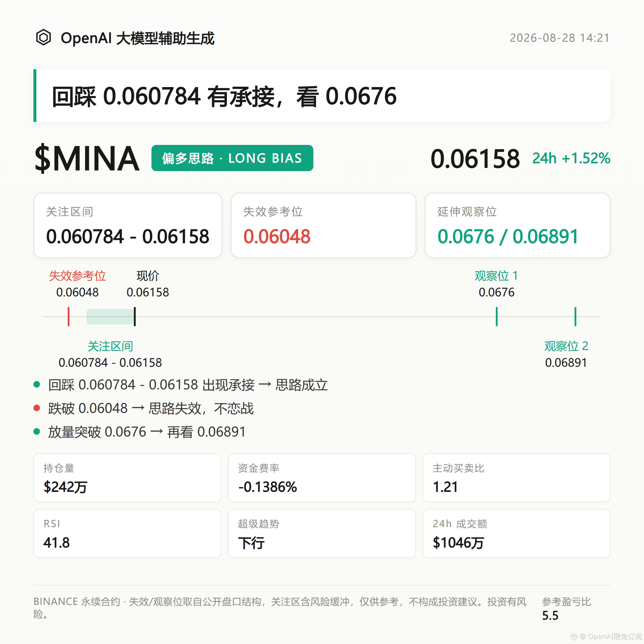Viewport: 644px width, 644px height.
Task: Click the 参考盈亏比 value 5.5 in the footer
Action: 550,615
